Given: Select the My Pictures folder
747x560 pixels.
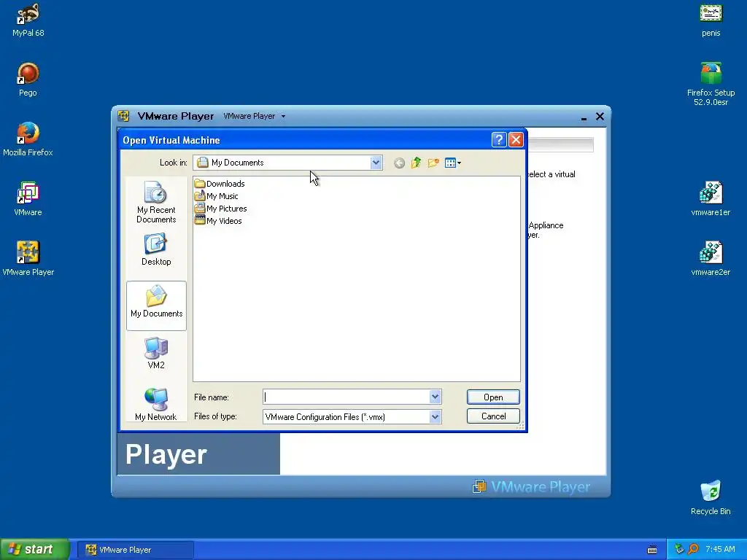Looking at the screenshot, I should pyautogui.click(x=220, y=209).
